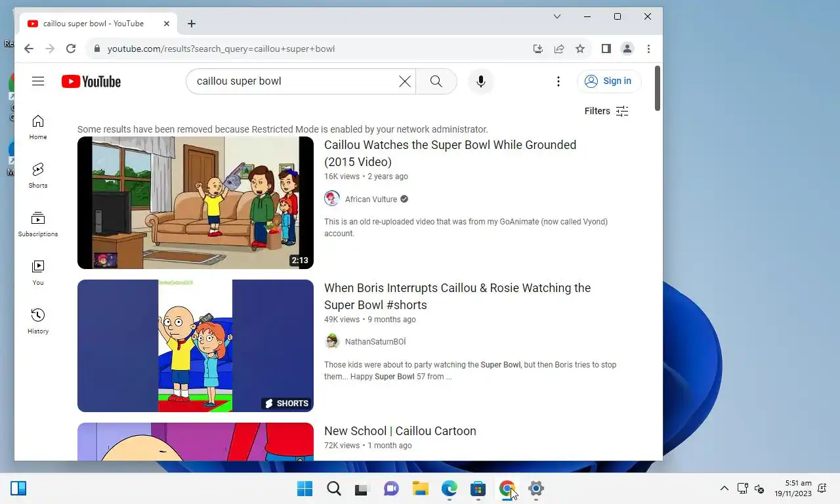
Task: Click muted volume icon in tray
Action: 760,488
